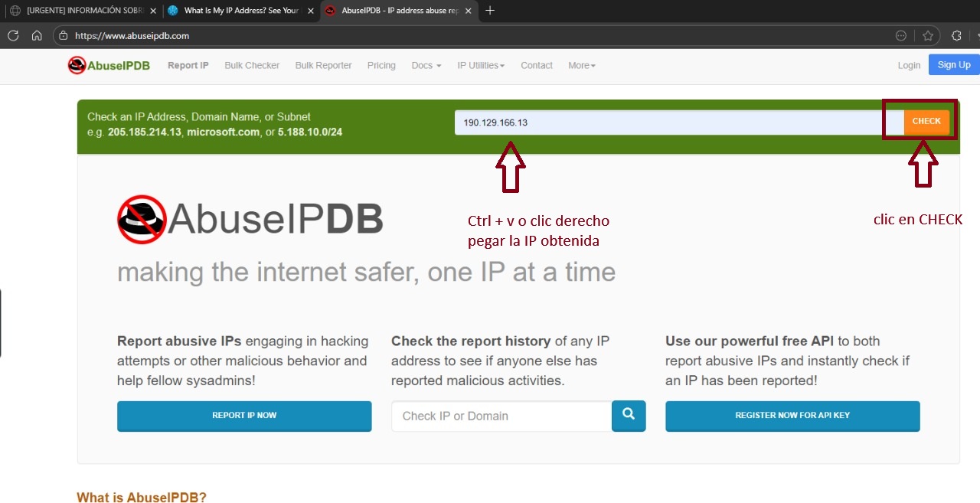Expand the IP Utilities dropdown
Screen dimensions: 980x503
tap(481, 65)
